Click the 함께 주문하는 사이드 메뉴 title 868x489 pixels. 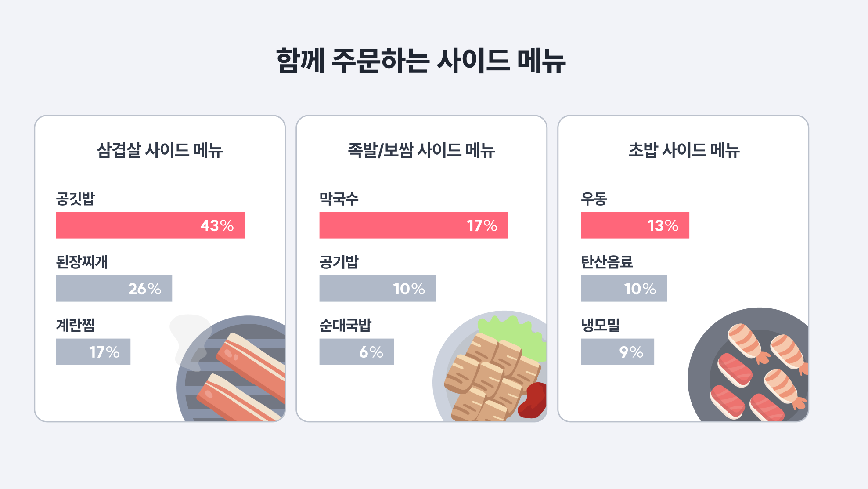[421, 61]
